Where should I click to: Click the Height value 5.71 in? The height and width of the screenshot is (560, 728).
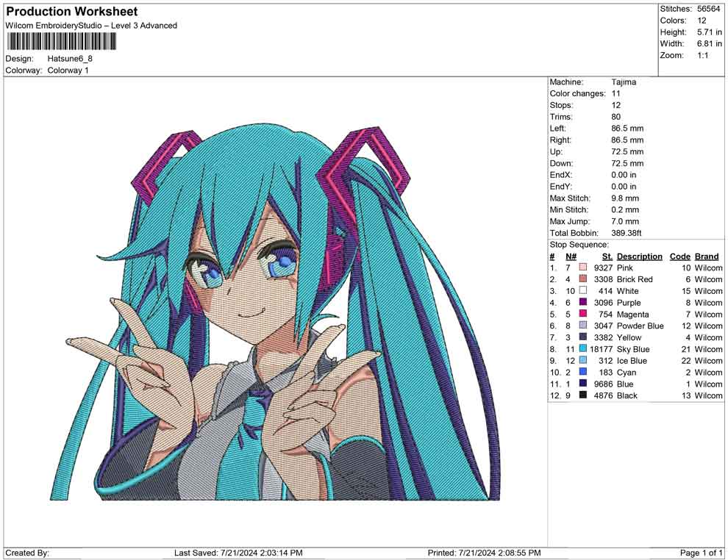(x=710, y=32)
